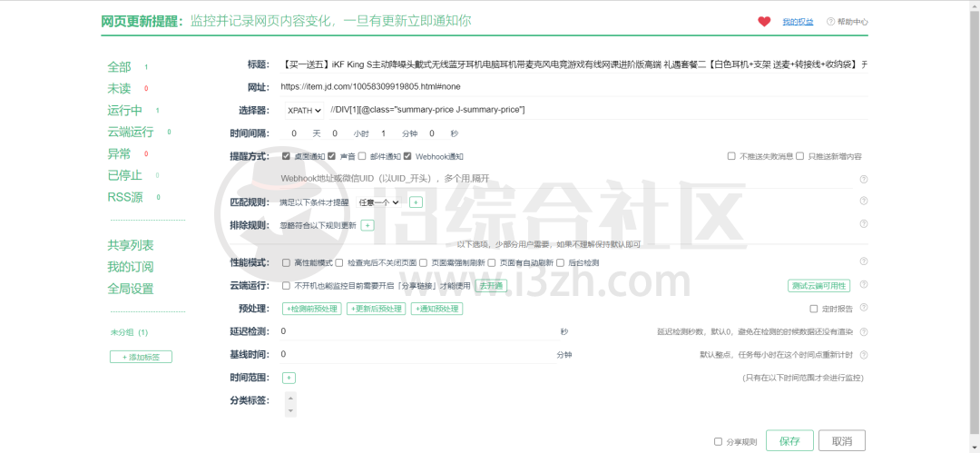The height and width of the screenshot is (453, 980).
Task: Add a matching rule with plus button
Action: pos(416,202)
